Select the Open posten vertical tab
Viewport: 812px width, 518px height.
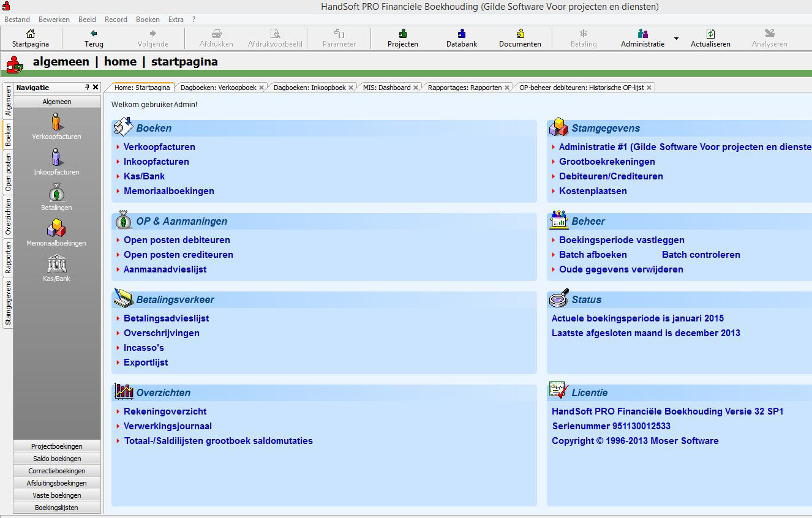coord(8,173)
